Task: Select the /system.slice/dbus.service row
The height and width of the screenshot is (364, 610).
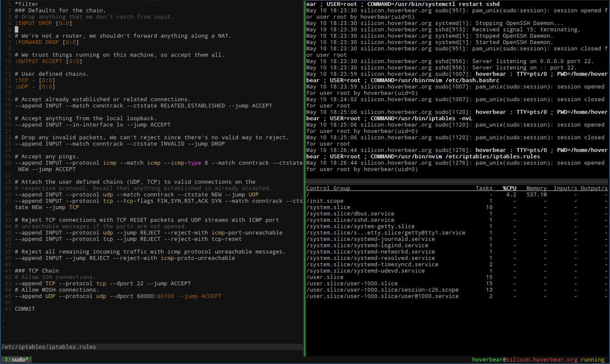Action: coord(350,213)
